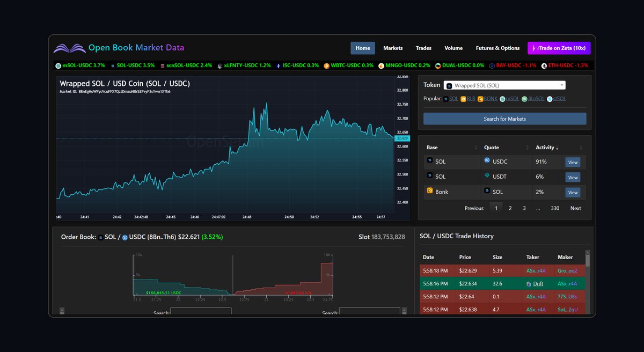Click the RLB icon in Popular tokens
Image resolution: width=644 pixels, height=352 pixels.
[x=463, y=99]
